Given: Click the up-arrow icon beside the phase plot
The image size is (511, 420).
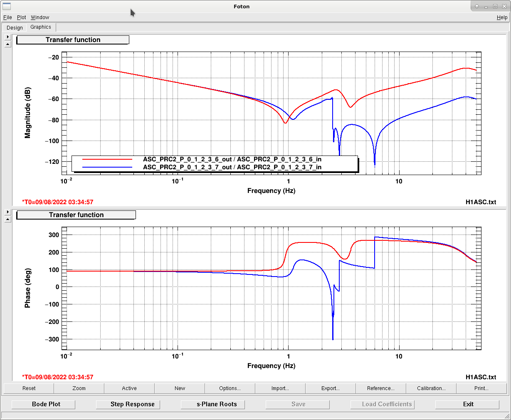Looking at the screenshot, I should [x=7, y=219].
